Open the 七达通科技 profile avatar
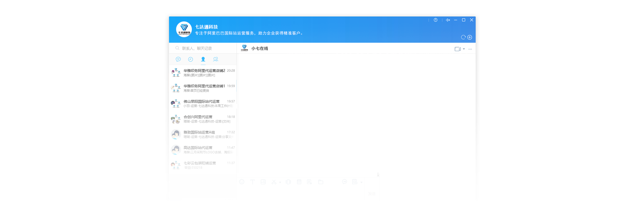The width and height of the screenshot is (644, 201). point(184,29)
